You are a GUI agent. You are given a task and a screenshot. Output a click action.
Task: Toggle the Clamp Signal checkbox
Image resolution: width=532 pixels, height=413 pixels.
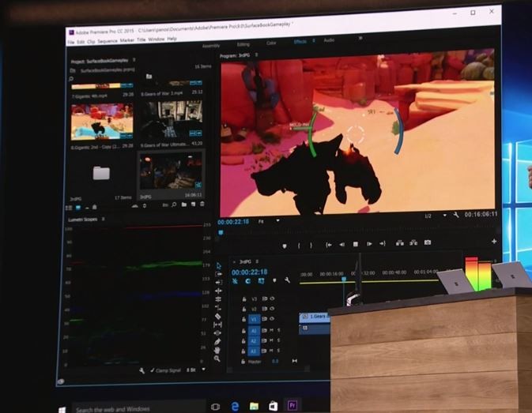pos(153,370)
